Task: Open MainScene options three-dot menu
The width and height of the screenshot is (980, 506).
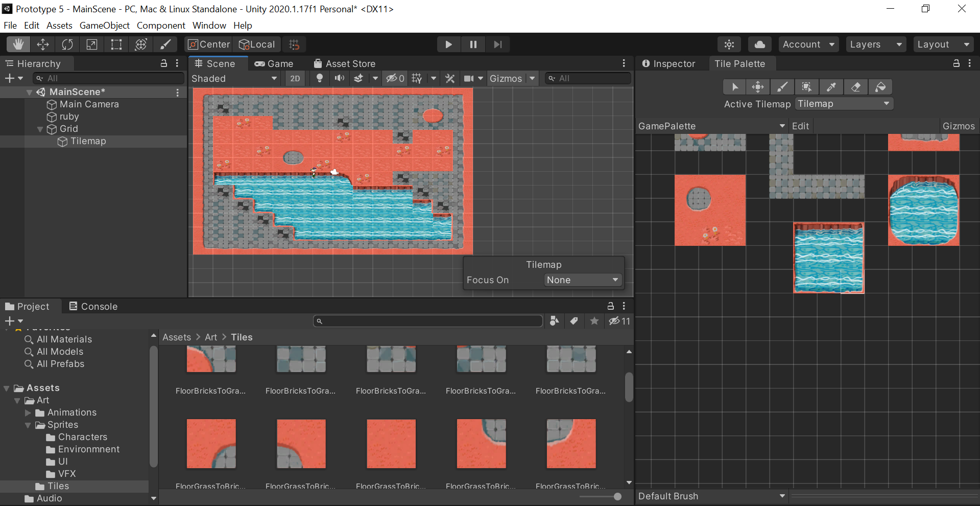Action: point(177,92)
